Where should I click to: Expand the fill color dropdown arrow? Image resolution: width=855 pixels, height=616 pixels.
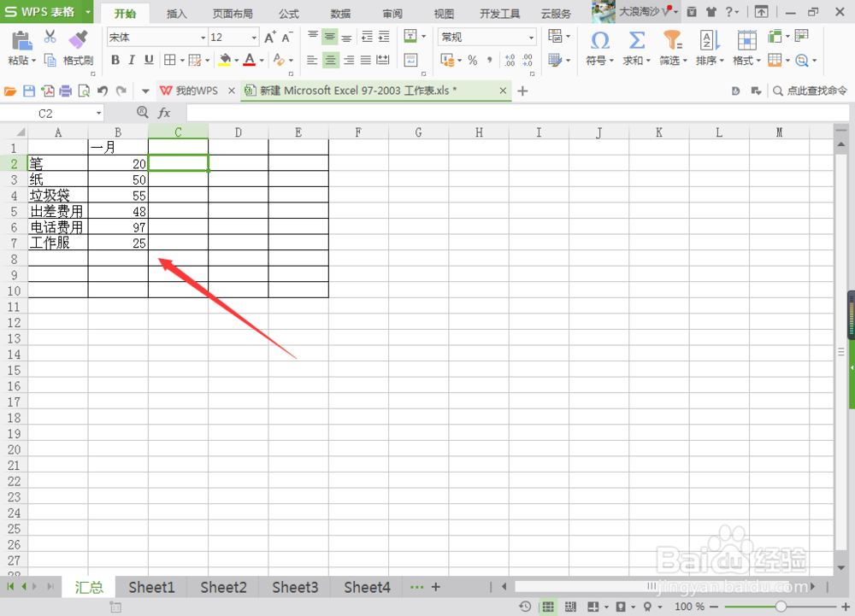[237, 61]
